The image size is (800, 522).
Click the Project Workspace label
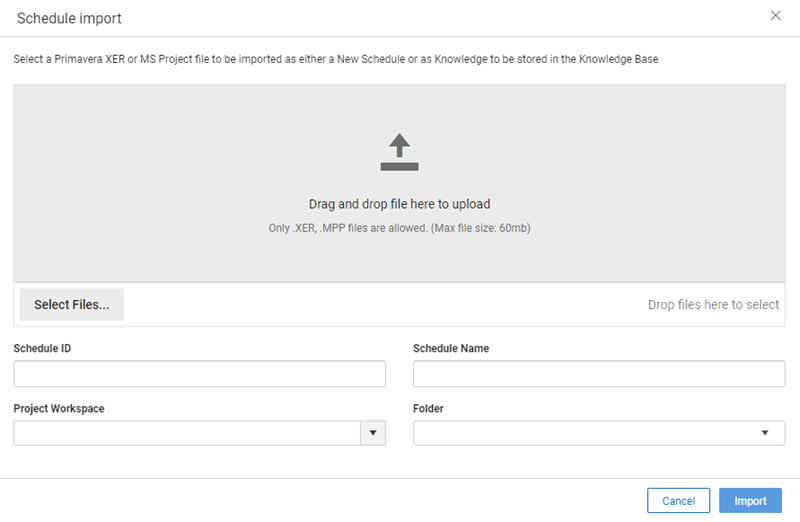tap(59, 409)
